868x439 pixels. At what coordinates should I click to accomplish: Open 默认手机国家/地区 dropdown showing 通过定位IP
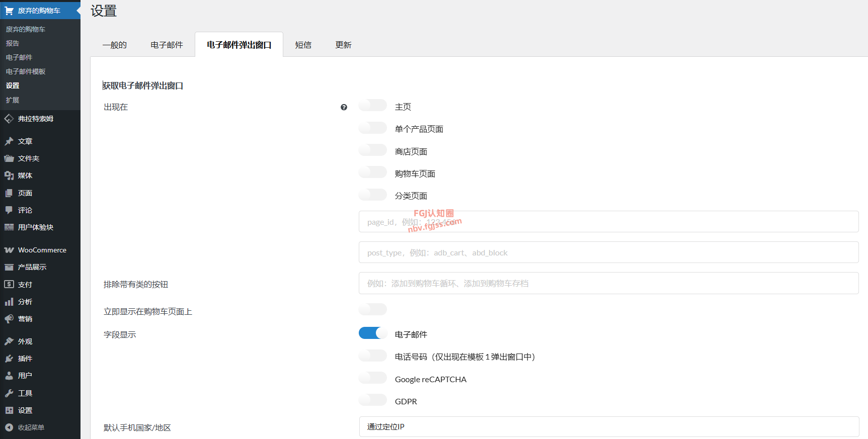pyautogui.click(x=609, y=427)
